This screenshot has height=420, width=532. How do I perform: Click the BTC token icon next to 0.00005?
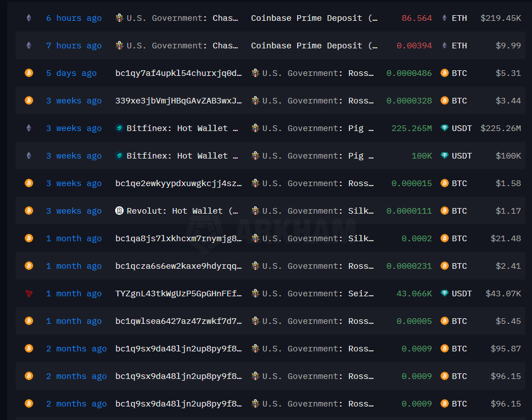point(444,321)
